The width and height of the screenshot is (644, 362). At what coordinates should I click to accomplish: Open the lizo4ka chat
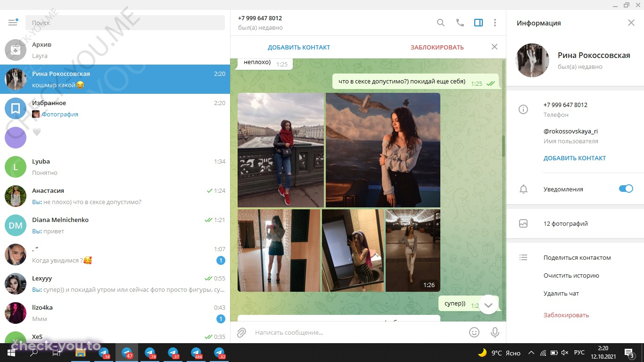pyautogui.click(x=115, y=313)
